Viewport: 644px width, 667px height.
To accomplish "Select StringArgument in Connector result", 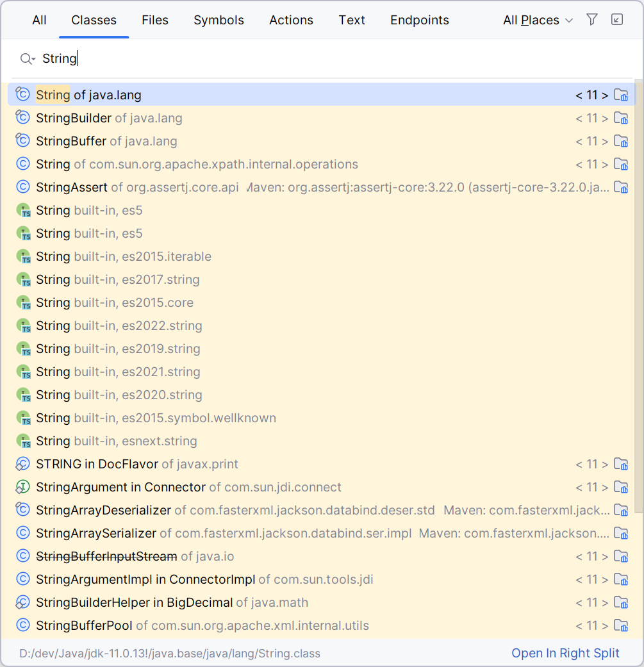I will tap(322, 487).
